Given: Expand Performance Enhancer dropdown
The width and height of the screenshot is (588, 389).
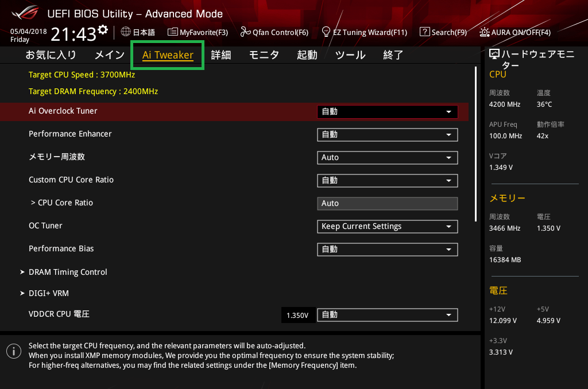Looking at the screenshot, I should pos(387,135).
